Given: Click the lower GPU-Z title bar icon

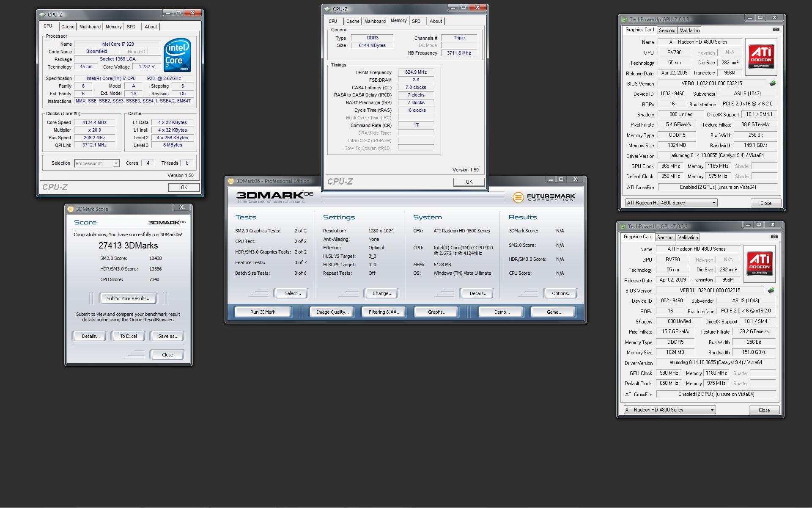Looking at the screenshot, I should [x=623, y=226].
